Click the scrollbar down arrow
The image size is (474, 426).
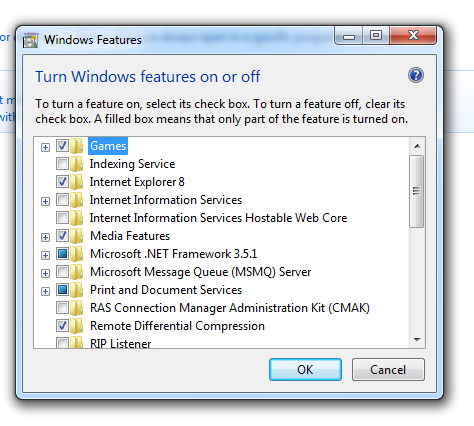tap(417, 340)
